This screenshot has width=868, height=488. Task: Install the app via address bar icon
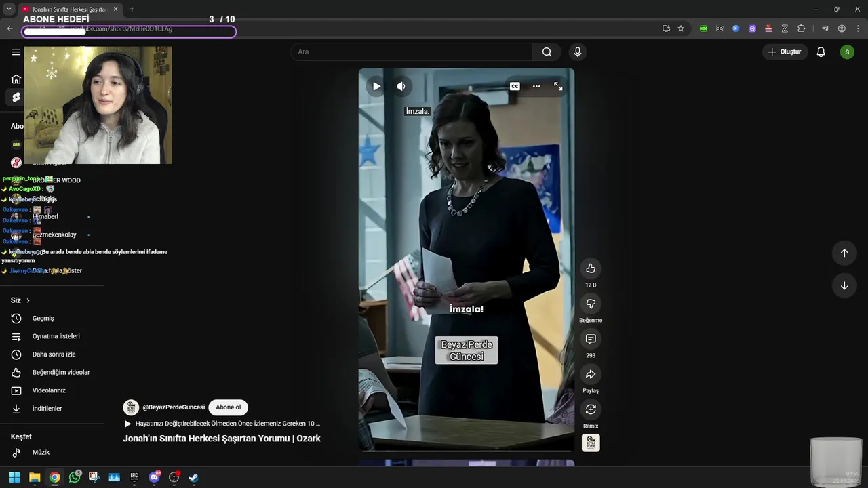click(x=666, y=28)
